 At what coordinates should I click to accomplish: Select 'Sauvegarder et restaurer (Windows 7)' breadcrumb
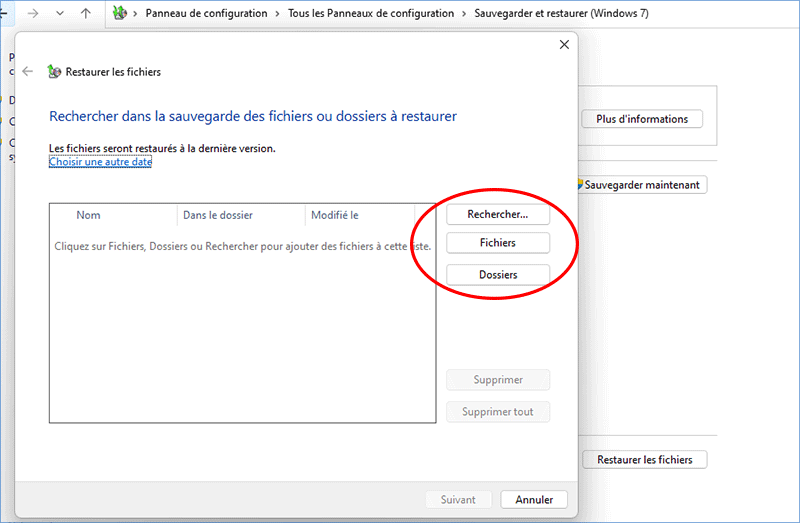point(561,13)
